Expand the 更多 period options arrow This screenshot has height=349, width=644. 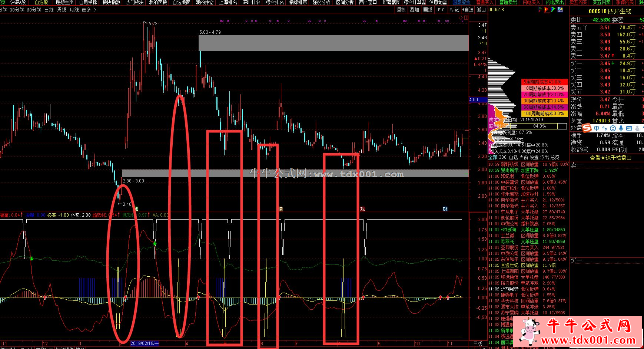coord(95,10)
